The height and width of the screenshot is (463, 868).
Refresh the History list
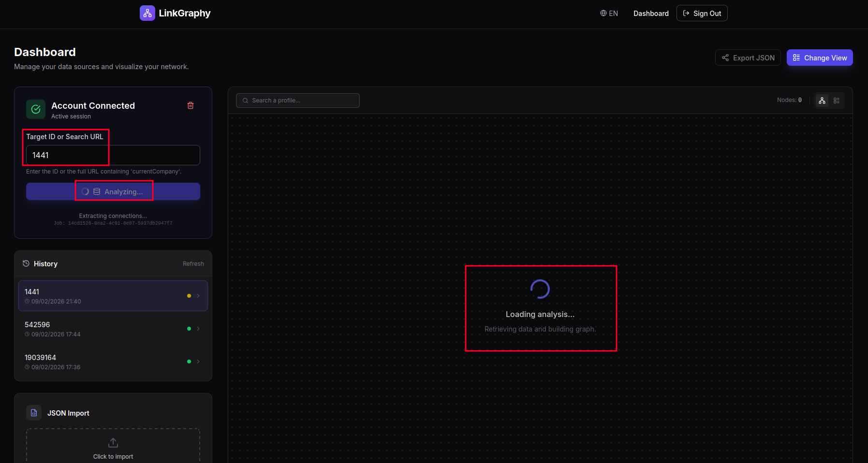pyautogui.click(x=193, y=264)
